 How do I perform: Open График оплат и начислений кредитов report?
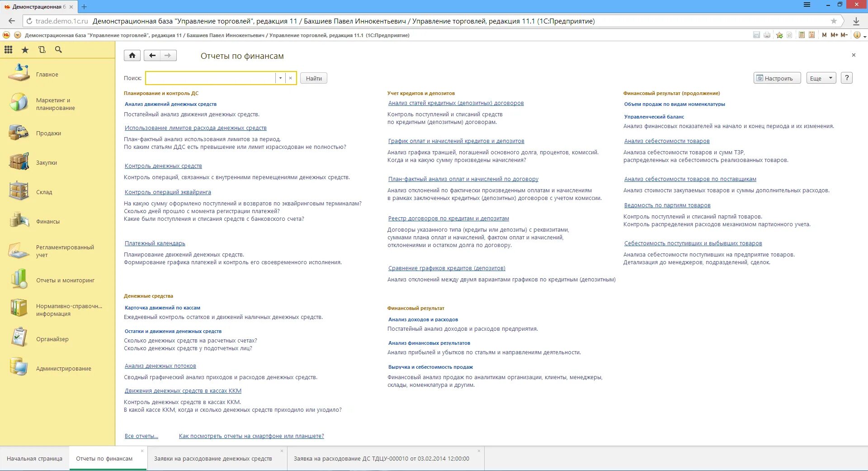[456, 141]
